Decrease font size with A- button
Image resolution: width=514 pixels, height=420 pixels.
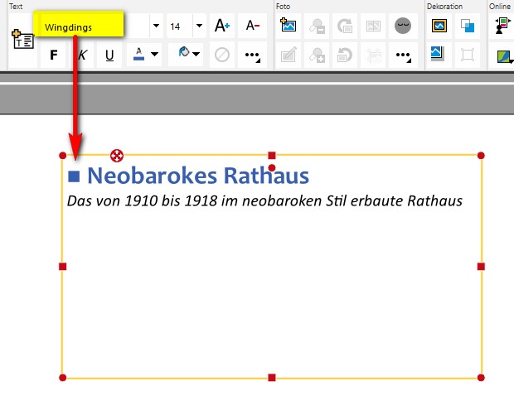[253, 26]
